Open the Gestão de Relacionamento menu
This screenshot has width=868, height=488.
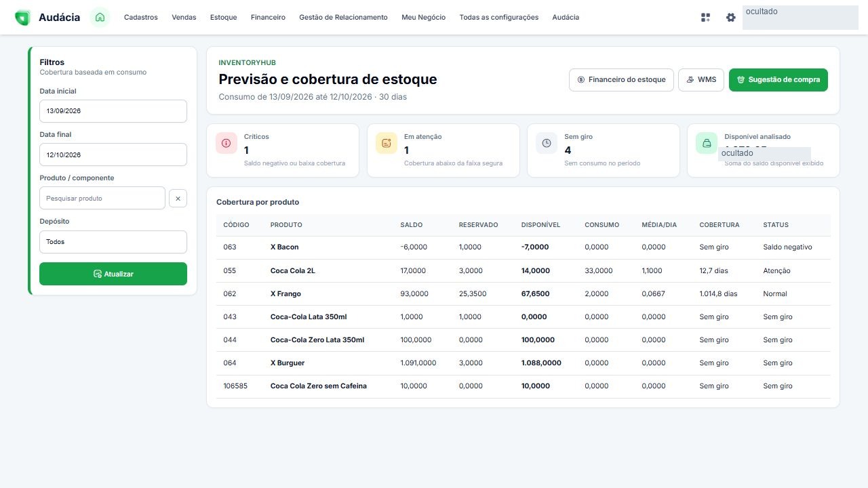343,18
